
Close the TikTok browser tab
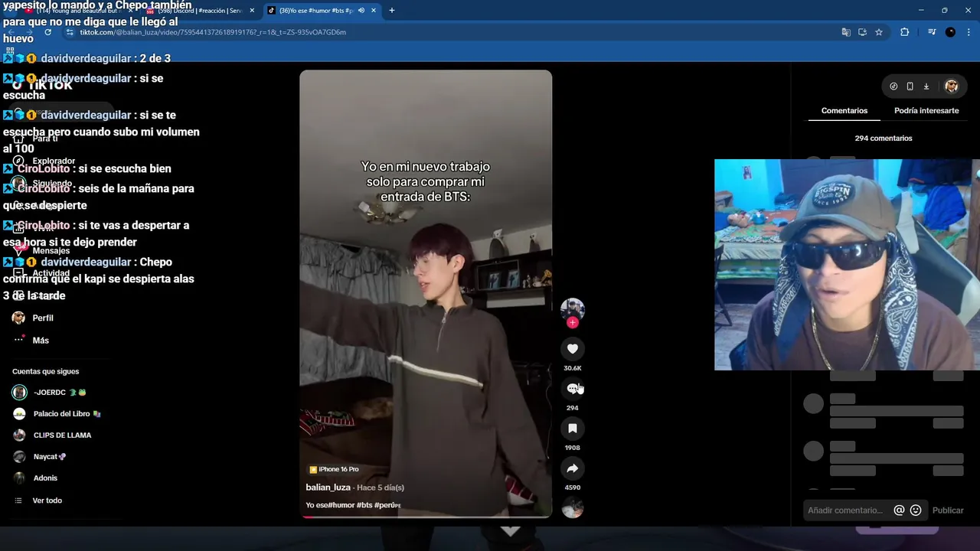[374, 11]
